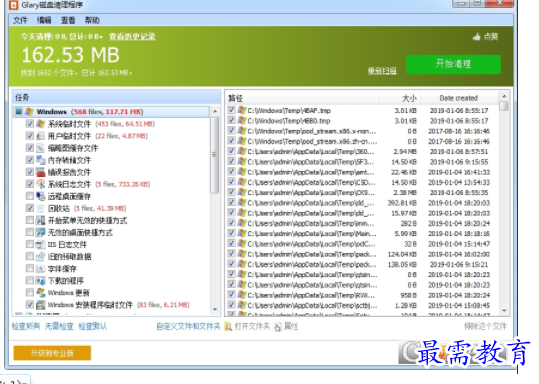Uncheck the 3.01 KB file ending in AF.tmp
539x384 pixels.
[231, 110]
